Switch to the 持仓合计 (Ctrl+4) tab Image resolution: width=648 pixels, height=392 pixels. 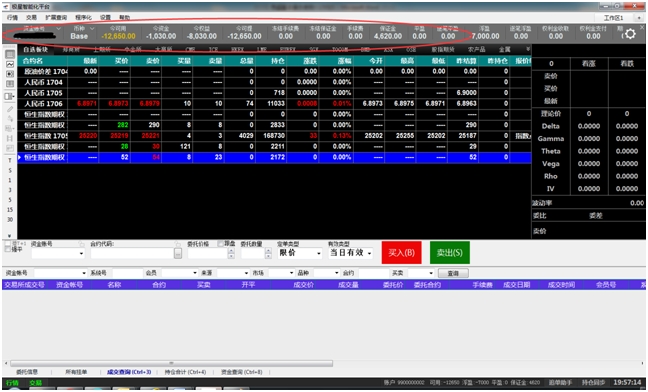(x=185, y=372)
